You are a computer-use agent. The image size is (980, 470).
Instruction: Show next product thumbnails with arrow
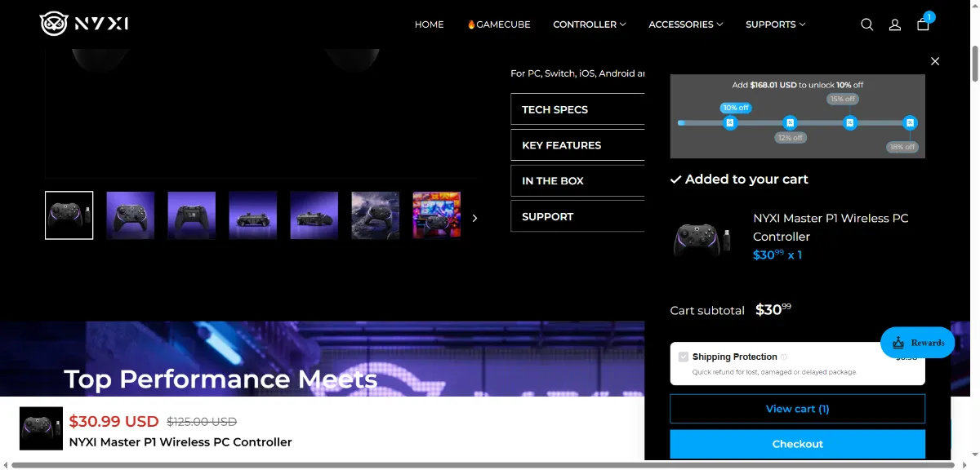pyautogui.click(x=474, y=218)
